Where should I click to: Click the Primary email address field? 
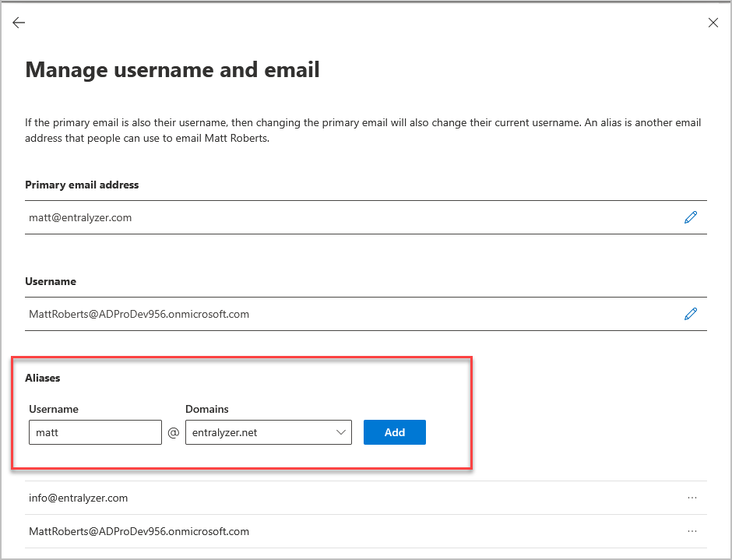click(311, 217)
